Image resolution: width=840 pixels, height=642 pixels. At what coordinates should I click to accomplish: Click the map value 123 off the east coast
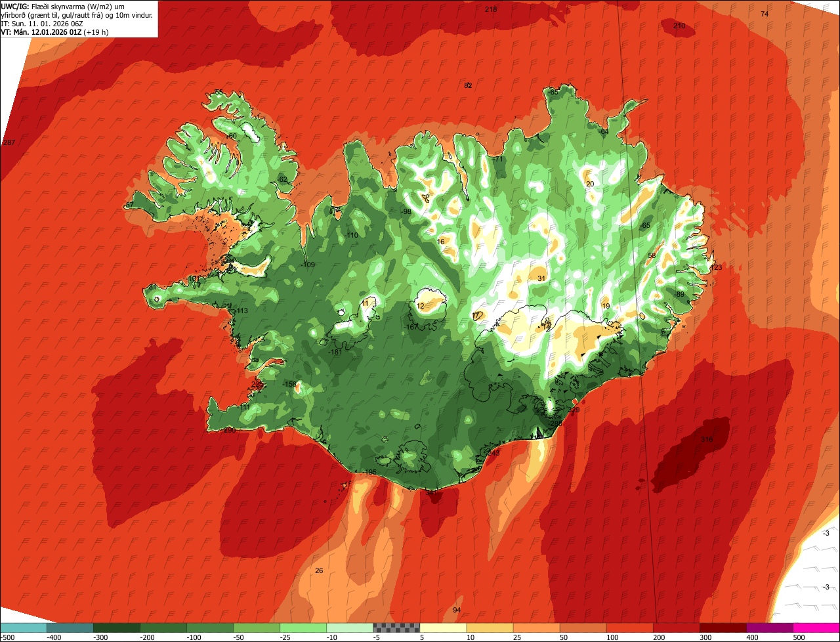716,267
